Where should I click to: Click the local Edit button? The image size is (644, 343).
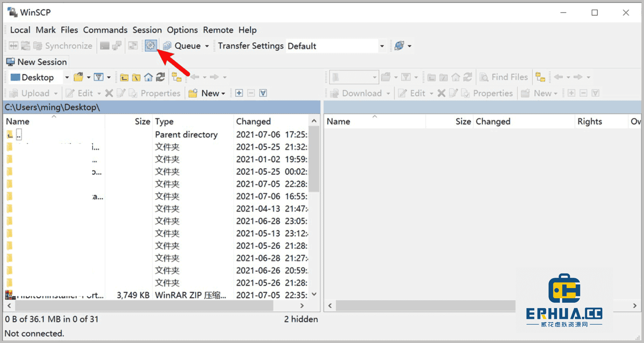coord(80,93)
